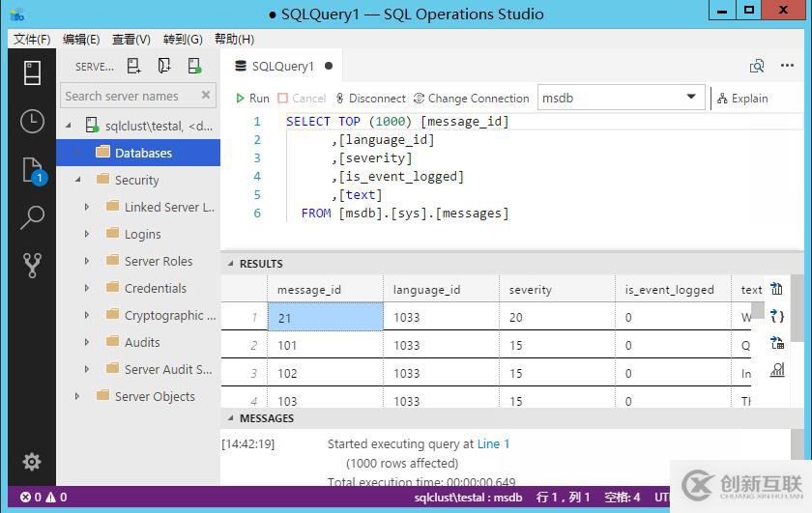Open the Servers view in activity bar
Screen dimensions: 812x513
point(32,72)
